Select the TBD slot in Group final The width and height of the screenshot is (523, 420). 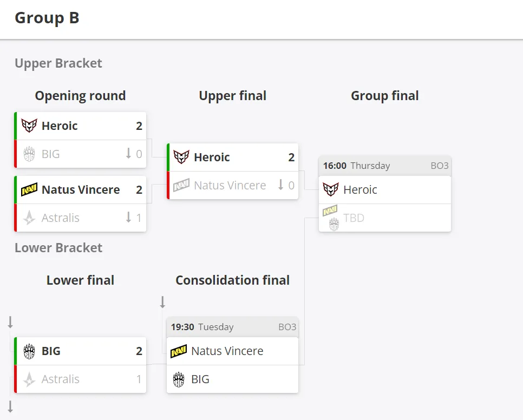[385, 218]
